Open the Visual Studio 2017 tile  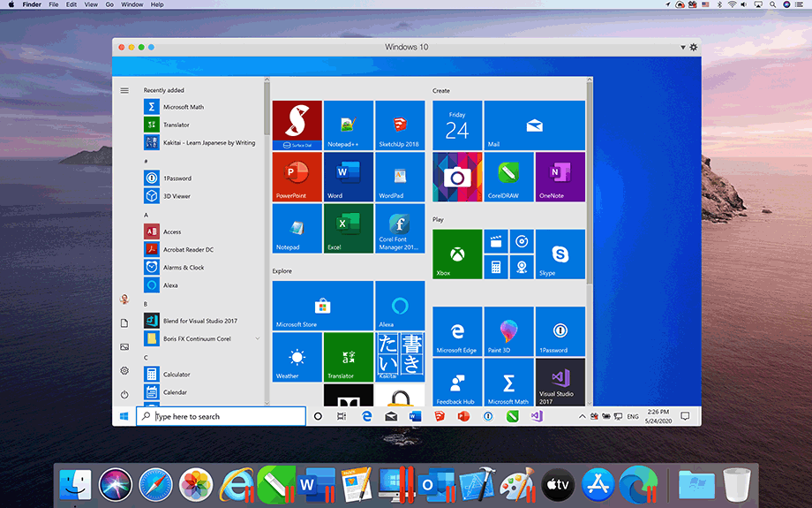click(560, 382)
